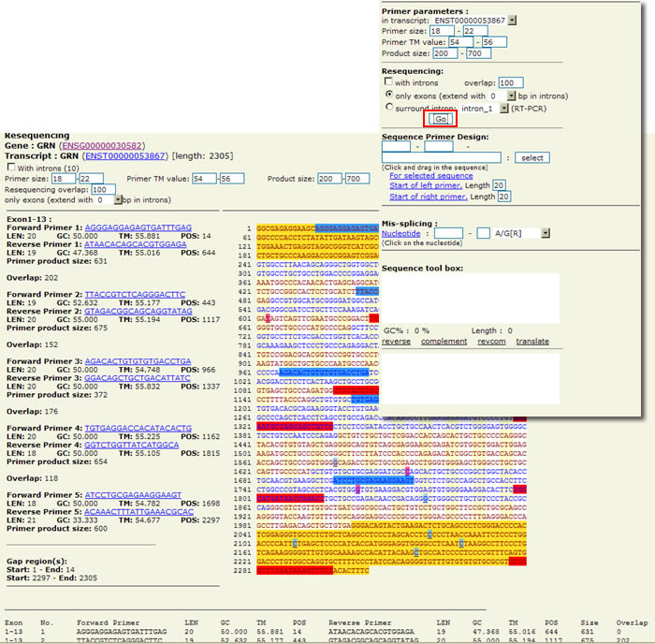Viewport: 655px width, 644px height.
Task: Click the panel's Primer TM maximum field (56)
Action: [495, 42]
